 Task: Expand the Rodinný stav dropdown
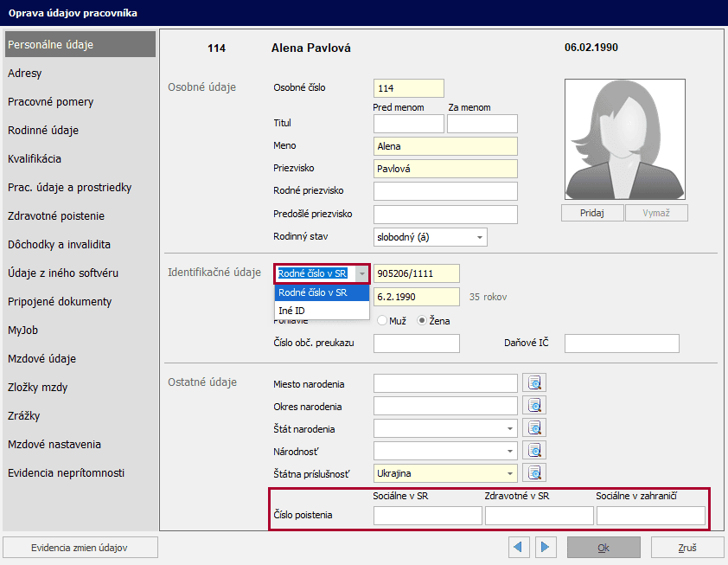coord(479,237)
